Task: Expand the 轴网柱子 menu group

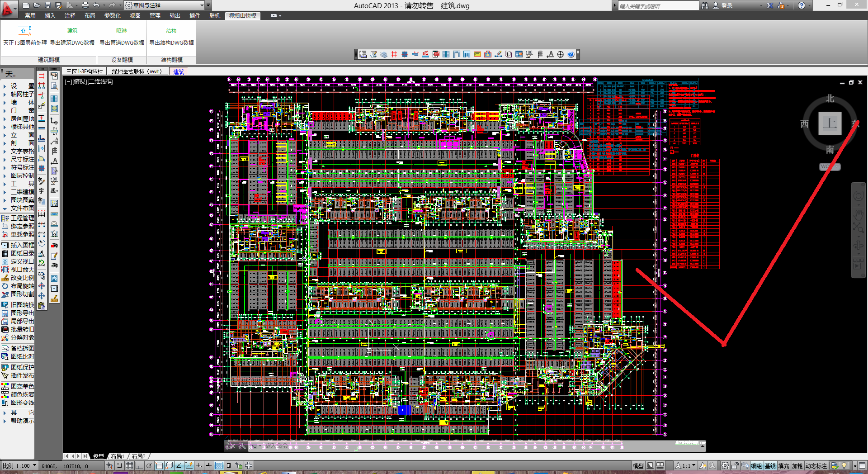Action: click(x=18, y=94)
